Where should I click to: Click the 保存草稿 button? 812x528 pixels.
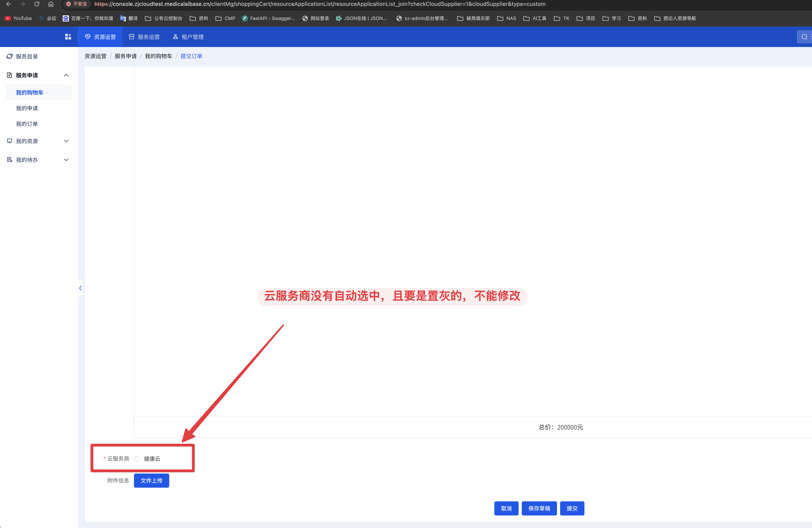(x=539, y=509)
